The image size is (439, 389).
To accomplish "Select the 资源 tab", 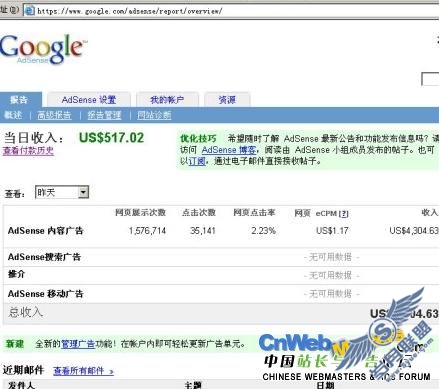I will pos(227,100).
